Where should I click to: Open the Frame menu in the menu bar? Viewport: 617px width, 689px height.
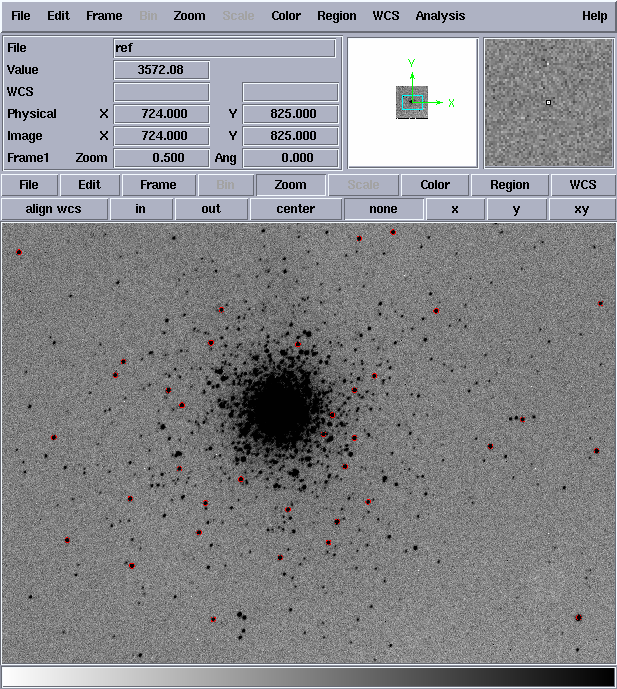click(x=104, y=16)
